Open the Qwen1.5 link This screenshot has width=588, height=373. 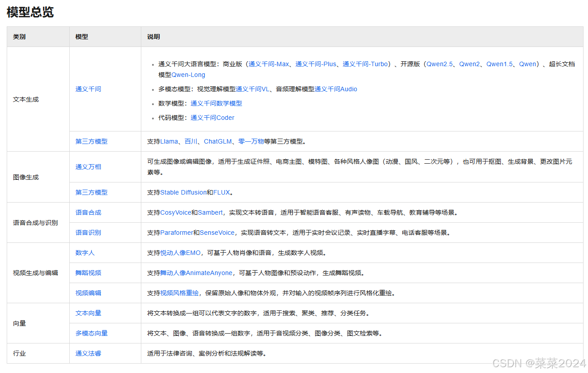[x=499, y=64]
